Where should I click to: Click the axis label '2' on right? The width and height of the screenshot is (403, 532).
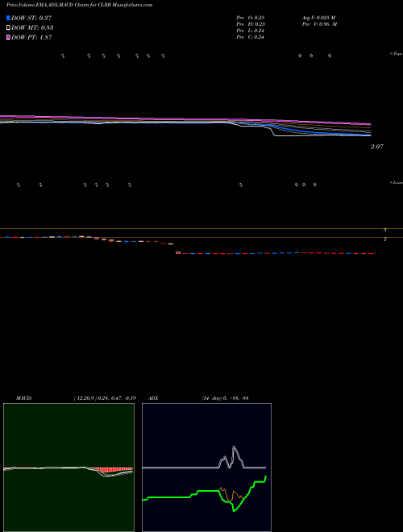(385, 239)
